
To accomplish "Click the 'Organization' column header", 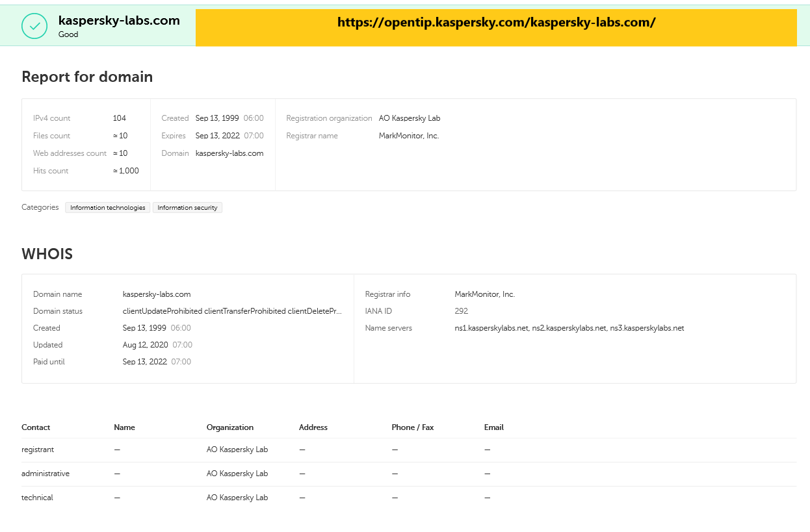I will click(x=230, y=427).
